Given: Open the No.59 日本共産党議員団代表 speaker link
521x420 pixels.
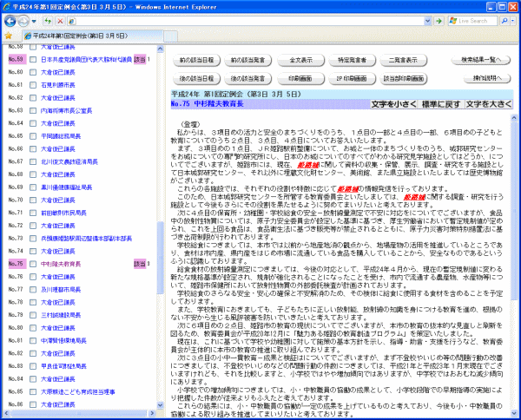Looking at the screenshot, I should point(86,60).
